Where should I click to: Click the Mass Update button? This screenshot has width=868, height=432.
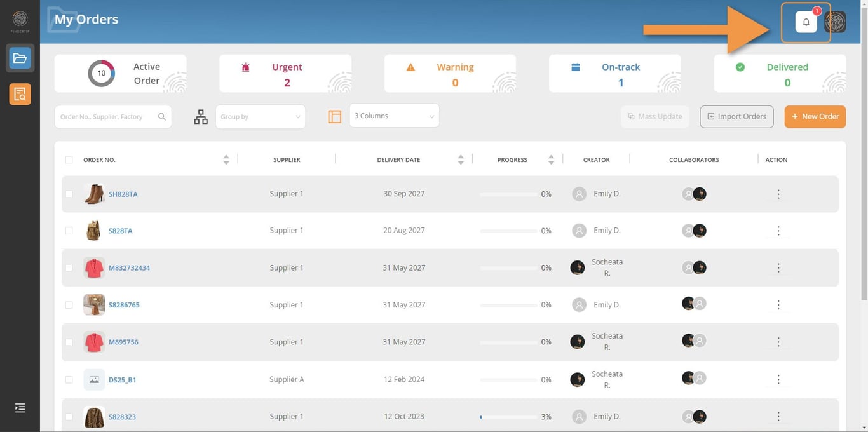[x=654, y=116]
